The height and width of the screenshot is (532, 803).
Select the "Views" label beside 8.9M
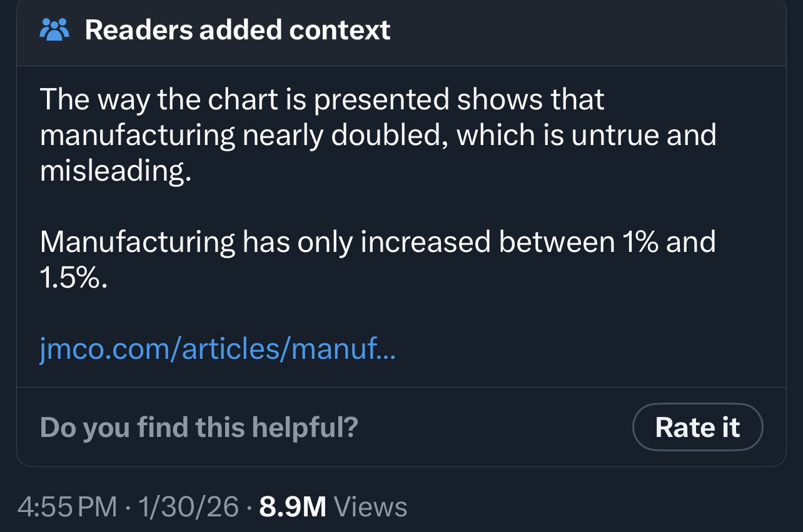coord(371,507)
